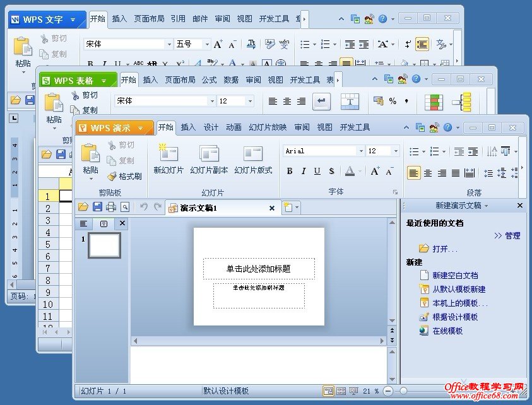The height and width of the screenshot is (405, 532).
Task: Increase font size in Presentation ribbon
Action: click(375, 172)
